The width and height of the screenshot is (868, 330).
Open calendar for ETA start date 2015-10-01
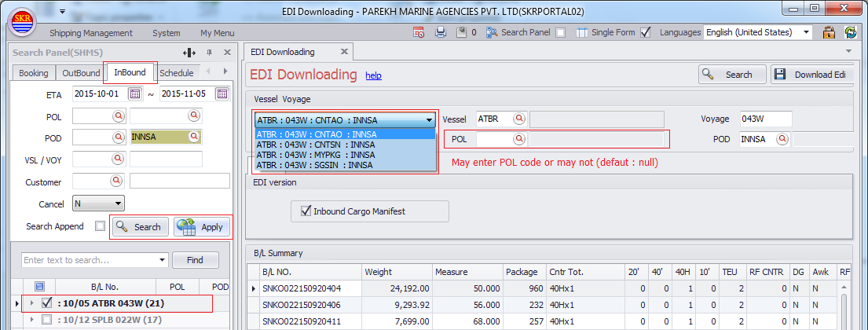(x=135, y=93)
